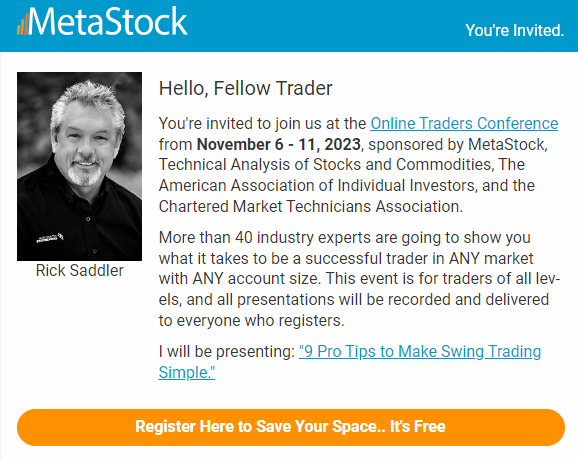
Task: Click the empty area of the blue header banner
Action: point(324,24)
